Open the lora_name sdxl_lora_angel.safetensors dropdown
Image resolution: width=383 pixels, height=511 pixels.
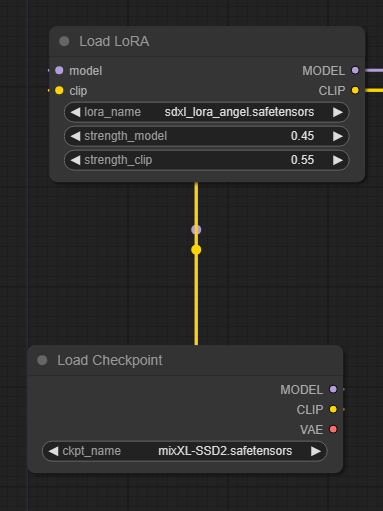click(207, 112)
